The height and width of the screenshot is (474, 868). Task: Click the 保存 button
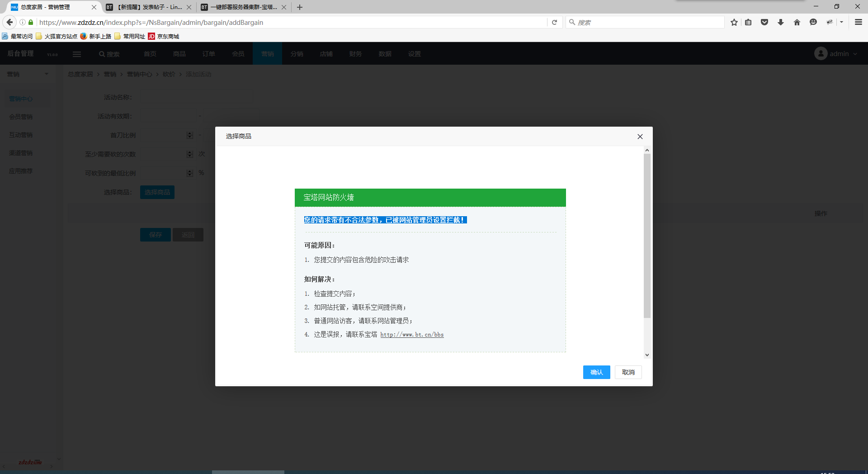pyautogui.click(x=156, y=235)
